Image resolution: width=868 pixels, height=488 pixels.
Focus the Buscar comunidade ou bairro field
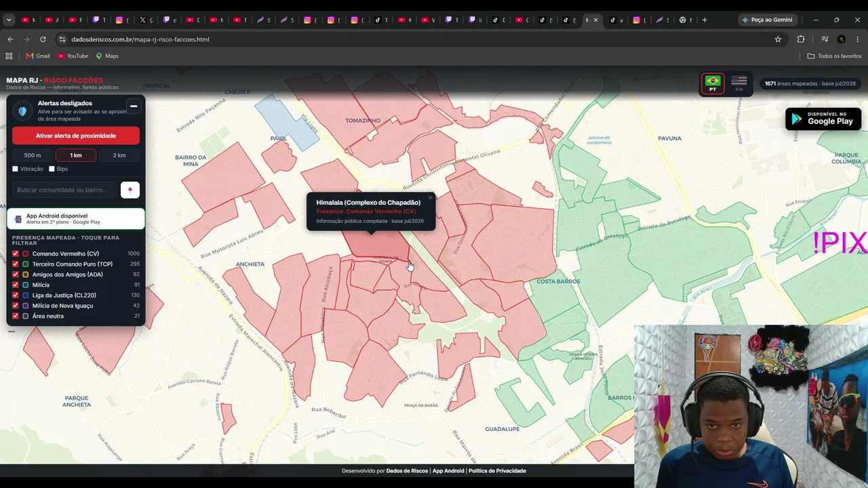(64, 190)
